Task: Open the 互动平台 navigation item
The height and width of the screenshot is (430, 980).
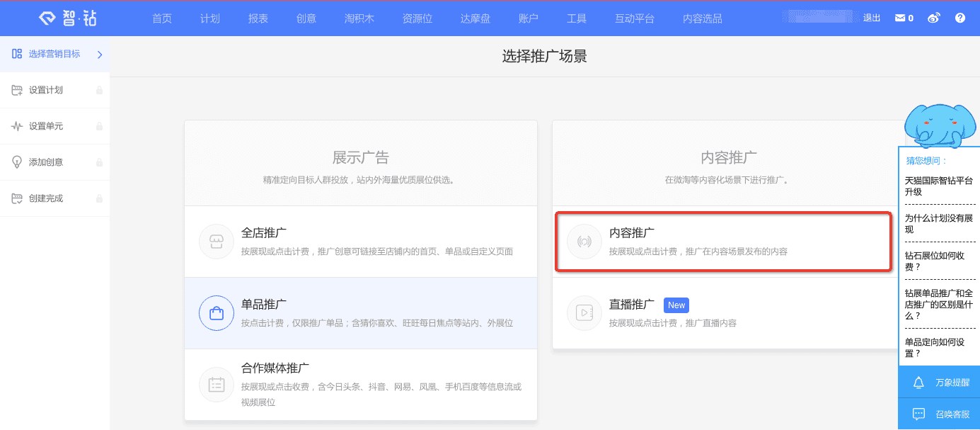Action: pyautogui.click(x=635, y=18)
